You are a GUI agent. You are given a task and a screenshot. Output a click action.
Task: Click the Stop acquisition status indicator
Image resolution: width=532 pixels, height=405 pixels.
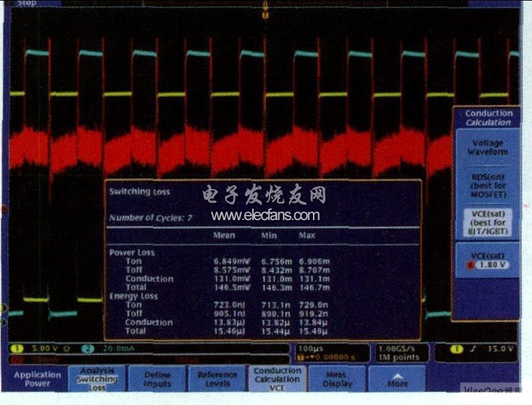click(x=27, y=3)
